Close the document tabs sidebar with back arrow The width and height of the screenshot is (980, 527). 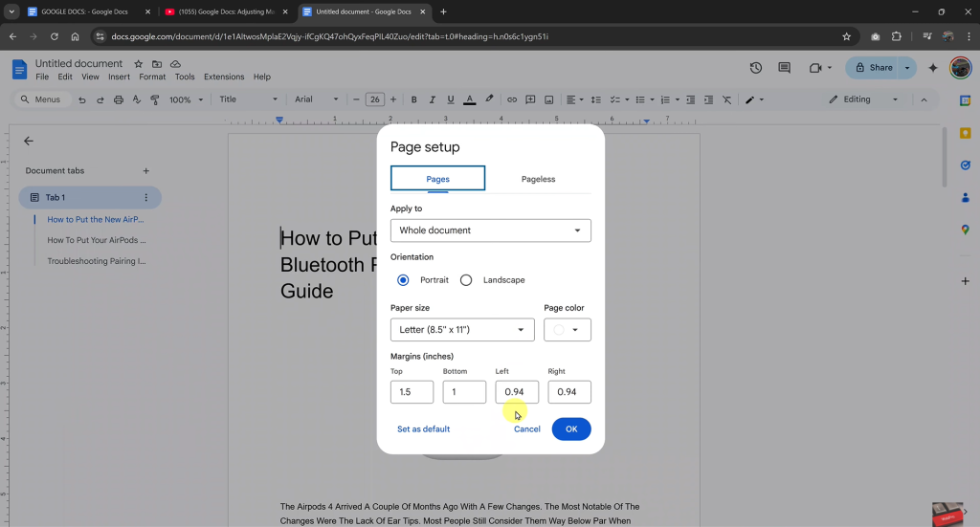[29, 142]
